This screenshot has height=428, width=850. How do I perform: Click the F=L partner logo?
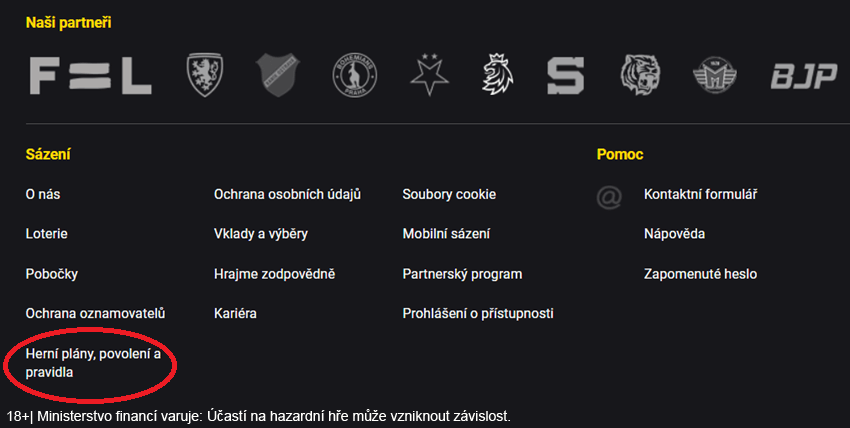coord(90,75)
